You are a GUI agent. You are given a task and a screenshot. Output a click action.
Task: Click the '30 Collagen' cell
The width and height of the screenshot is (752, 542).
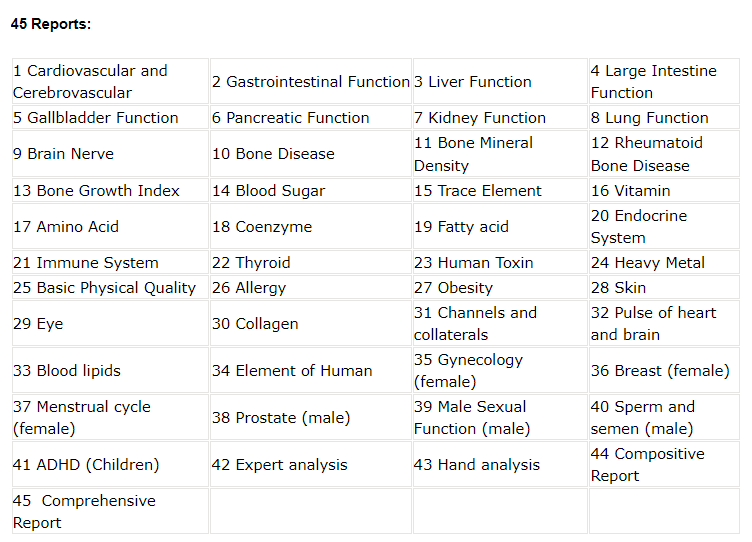pos(311,323)
